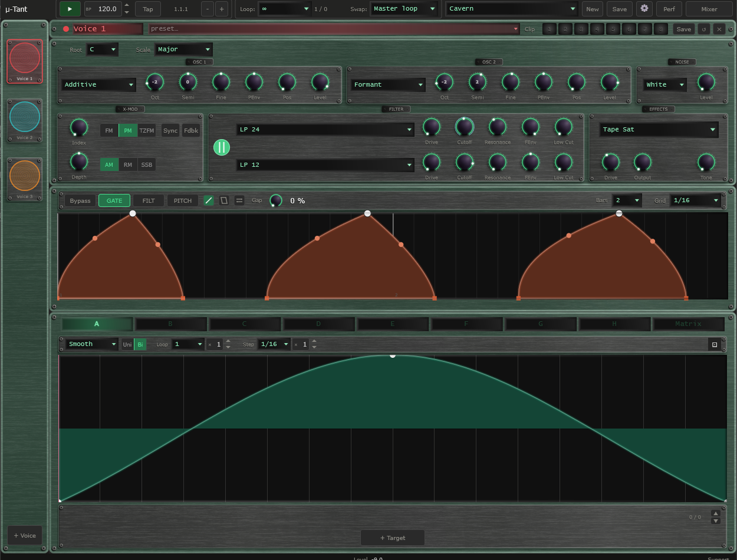Switch to the GATE sequencer tab
Image resolution: width=737 pixels, height=560 pixels.
pos(114,200)
